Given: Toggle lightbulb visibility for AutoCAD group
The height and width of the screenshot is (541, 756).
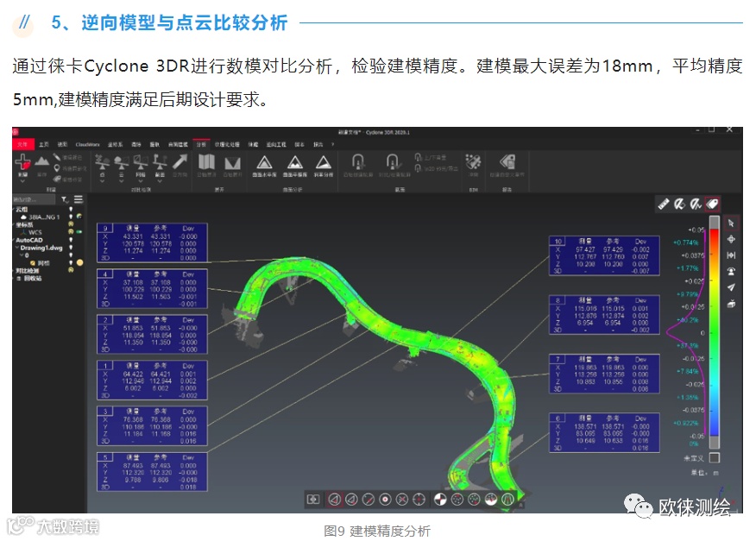Looking at the screenshot, I should point(71,240).
